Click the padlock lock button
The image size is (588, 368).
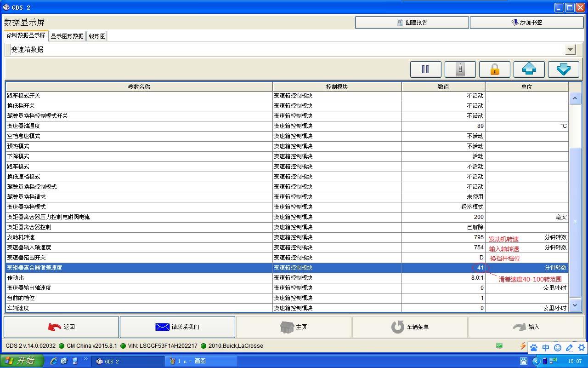[494, 69]
